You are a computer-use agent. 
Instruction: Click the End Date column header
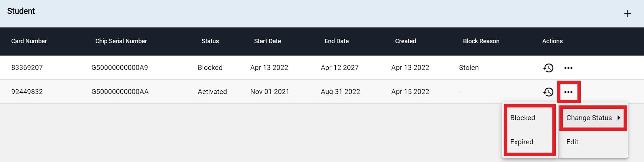[337, 41]
